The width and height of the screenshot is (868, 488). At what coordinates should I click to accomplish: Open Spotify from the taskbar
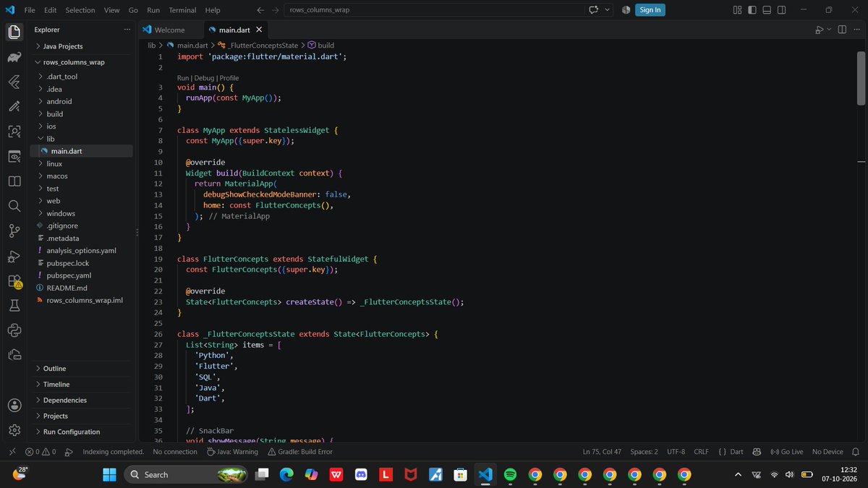coord(510,475)
